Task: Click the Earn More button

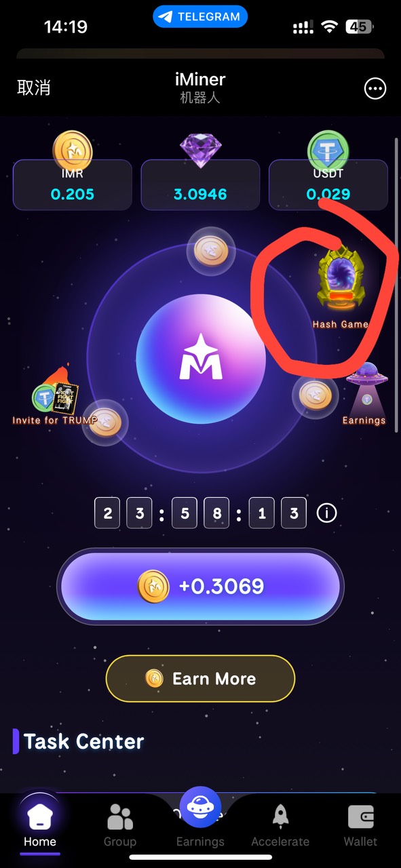Action: [x=201, y=678]
